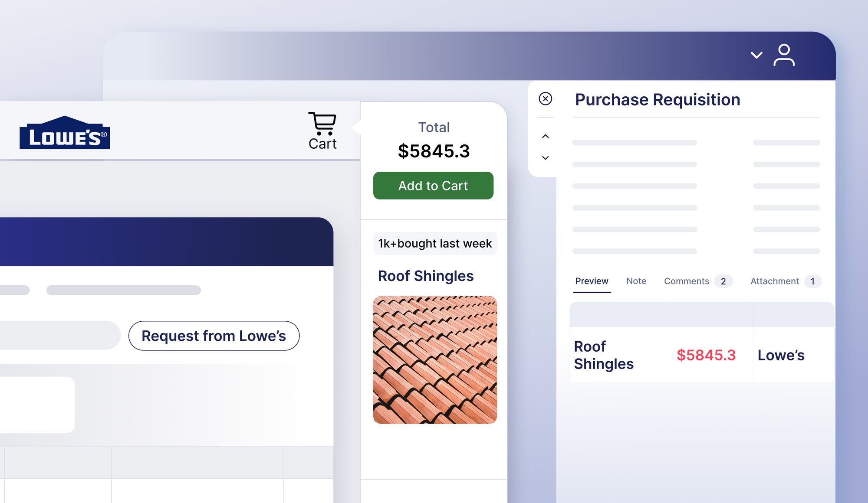Click the 1k+bought last week label
The height and width of the screenshot is (503, 868).
(434, 243)
